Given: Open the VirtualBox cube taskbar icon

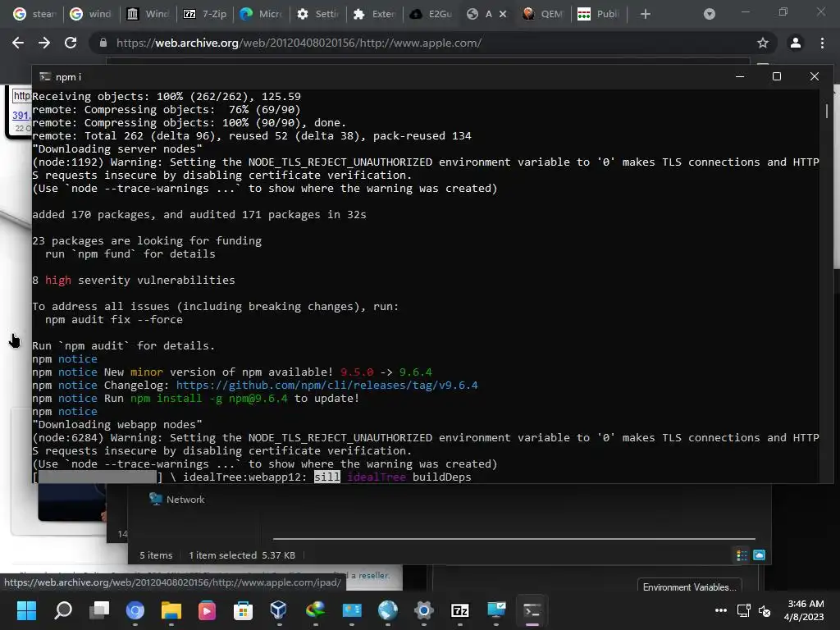Looking at the screenshot, I should tap(279, 610).
